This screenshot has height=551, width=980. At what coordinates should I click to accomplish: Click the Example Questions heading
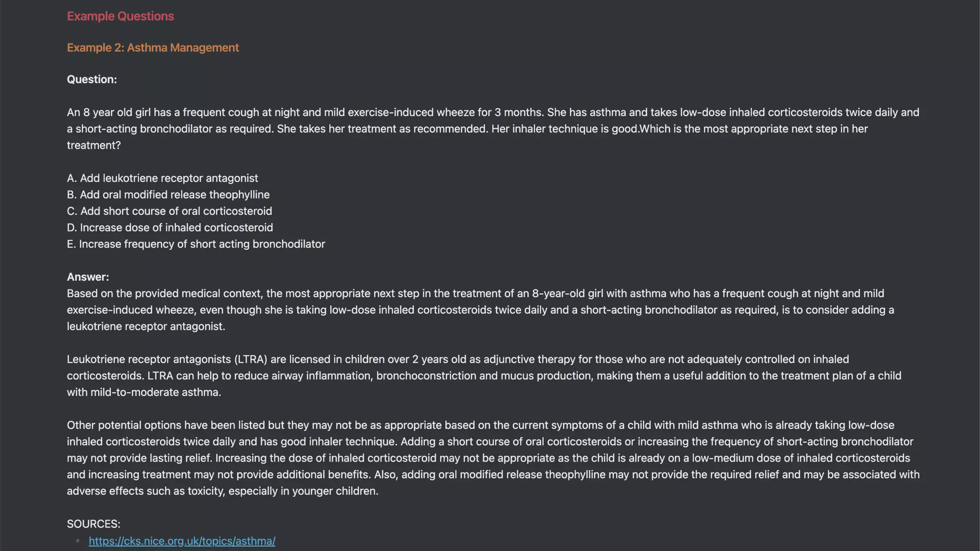pyautogui.click(x=120, y=16)
